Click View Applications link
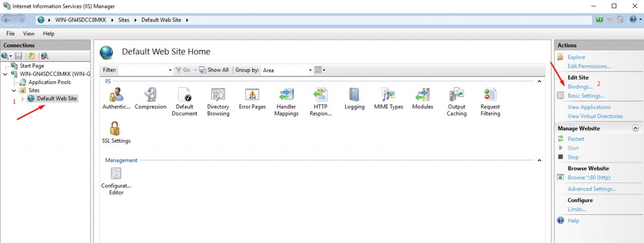 (x=589, y=107)
